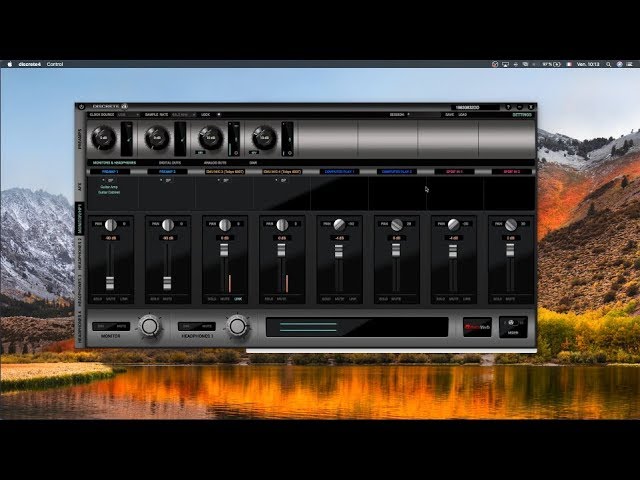This screenshot has height=480, width=640.
Task: Mute the COMPUTER PLAY 2 channel
Action: tap(396, 299)
